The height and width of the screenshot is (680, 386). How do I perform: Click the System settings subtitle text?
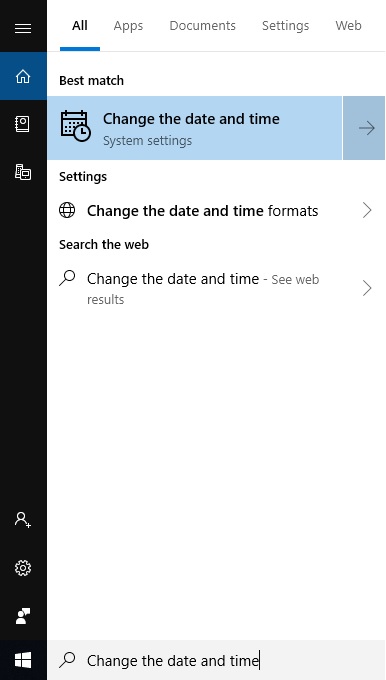click(147, 141)
